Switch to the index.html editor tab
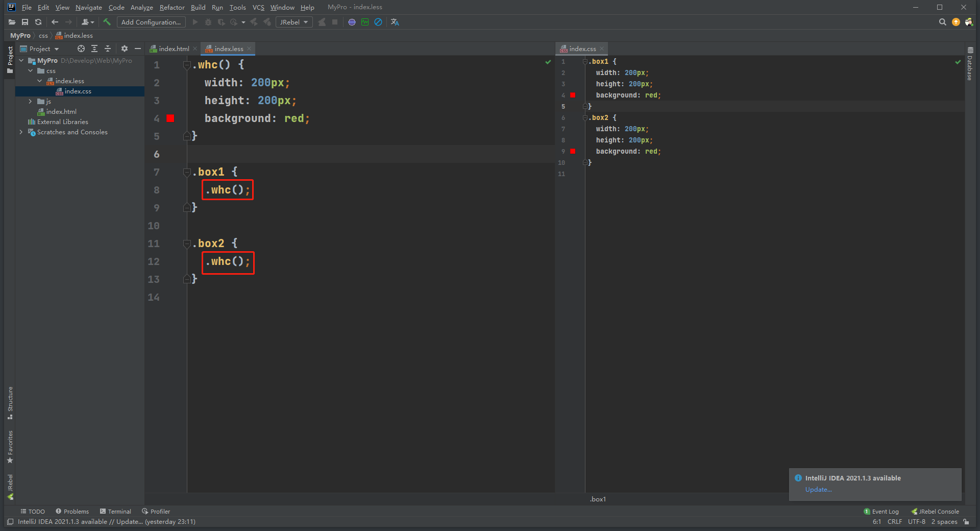 click(174, 49)
